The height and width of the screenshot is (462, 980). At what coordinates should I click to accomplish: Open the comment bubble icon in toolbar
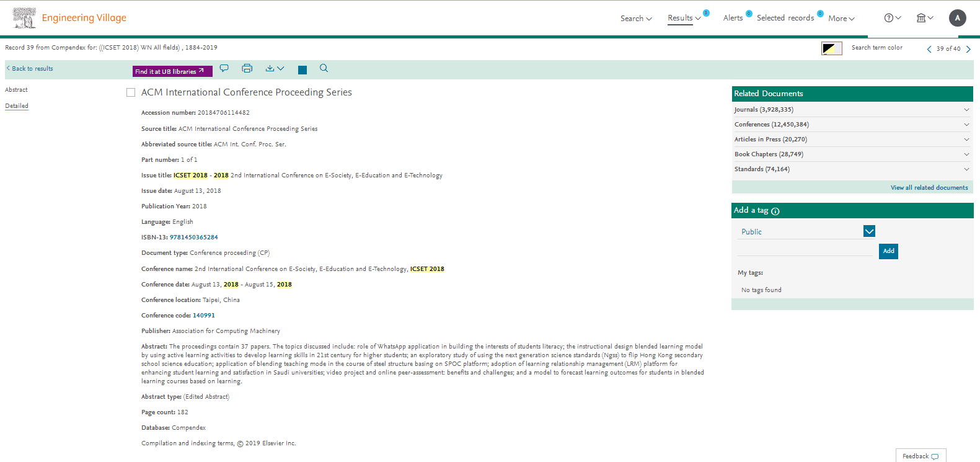(x=224, y=68)
